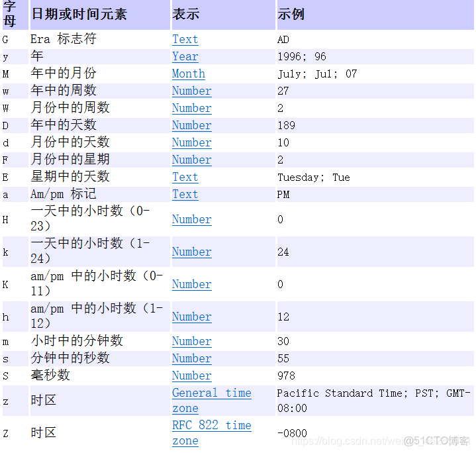Select the example value 55
The width and height of the screenshot is (476, 453).
[283, 358]
